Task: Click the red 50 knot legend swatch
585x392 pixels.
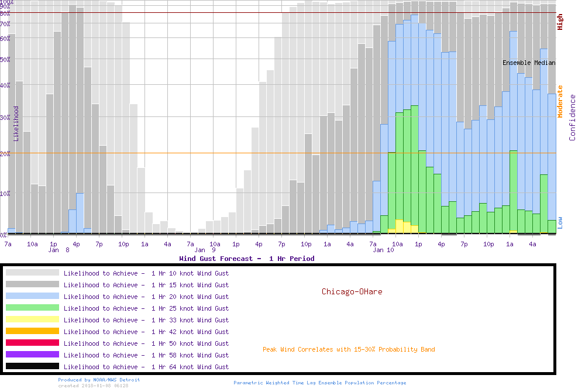Action: tap(32, 343)
